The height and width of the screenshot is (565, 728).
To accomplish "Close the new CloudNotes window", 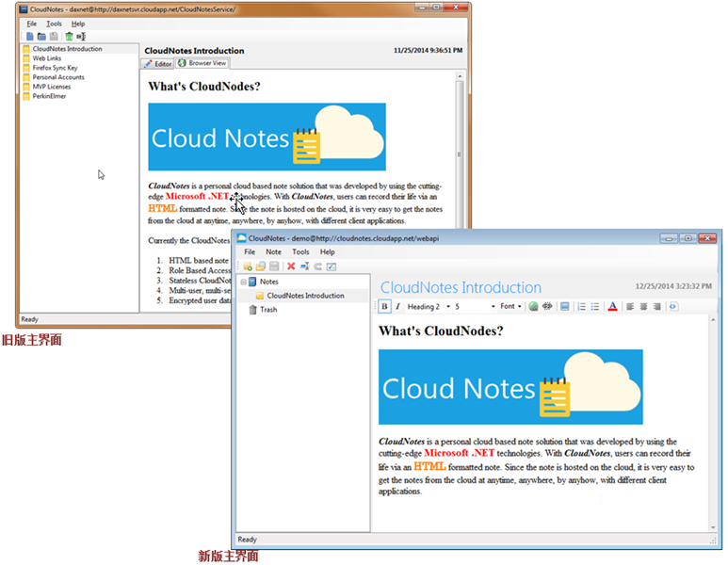I will 707,238.
